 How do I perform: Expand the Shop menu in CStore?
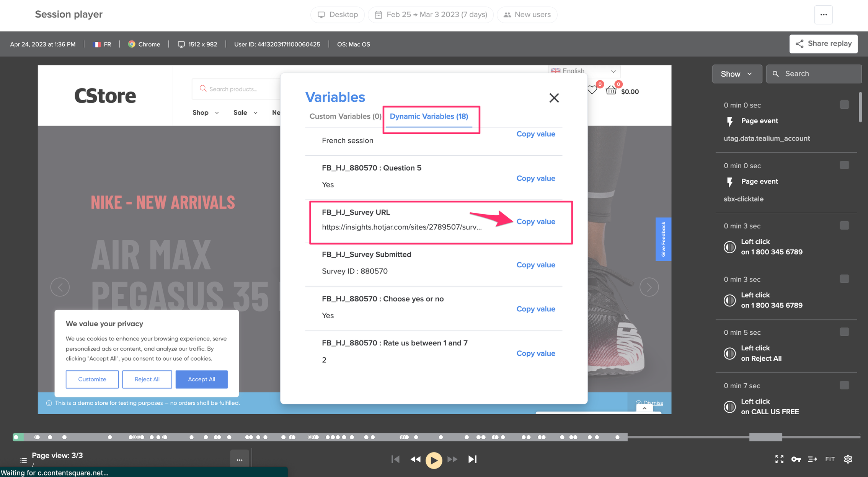206,112
